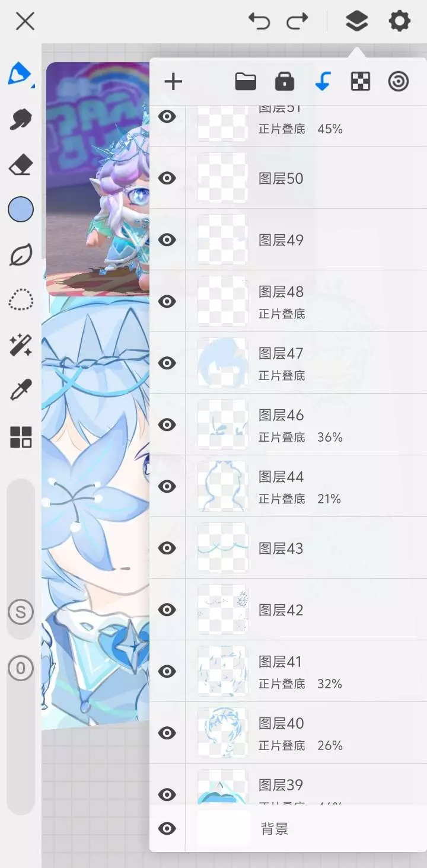Undo the last action

point(259,22)
